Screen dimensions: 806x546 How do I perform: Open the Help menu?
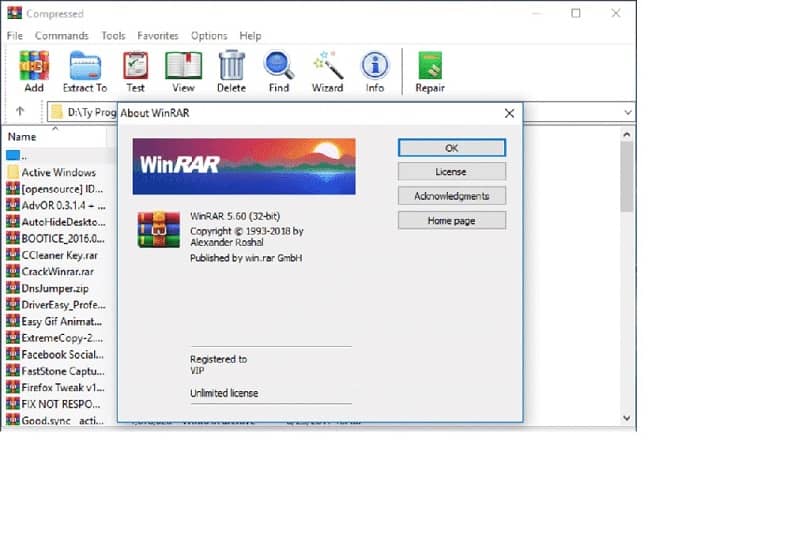[250, 35]
